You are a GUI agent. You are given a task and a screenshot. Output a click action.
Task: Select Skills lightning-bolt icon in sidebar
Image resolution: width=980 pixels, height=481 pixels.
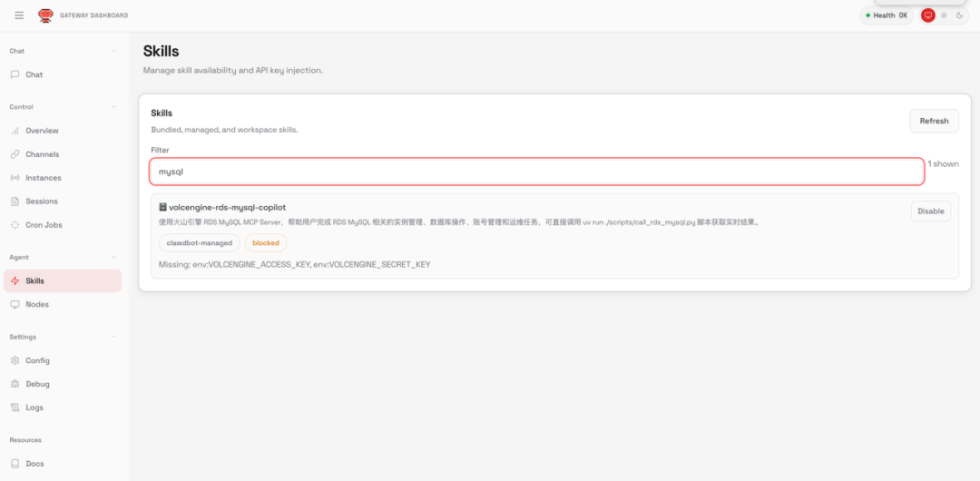15,280
